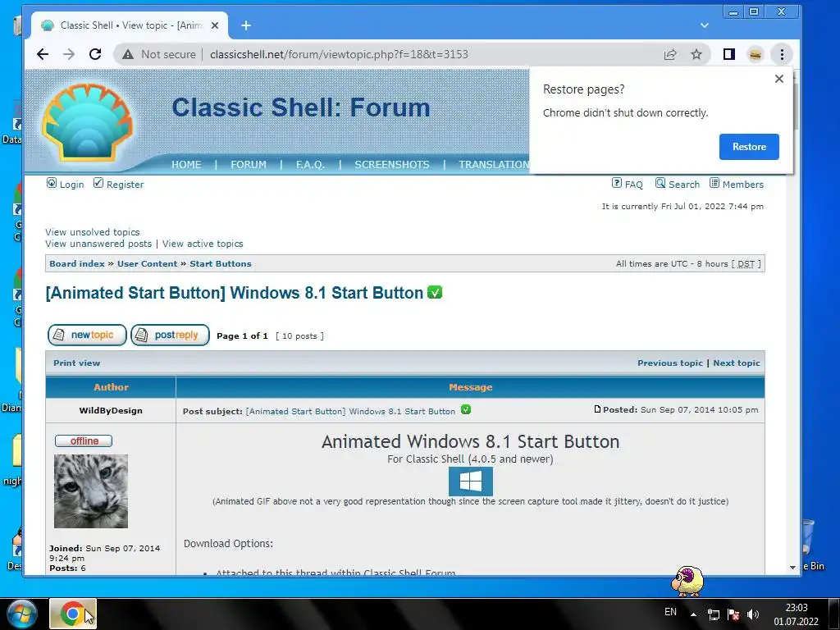Click the network tray icon
Screen dimensions: 840x630
tap(714, 614)
